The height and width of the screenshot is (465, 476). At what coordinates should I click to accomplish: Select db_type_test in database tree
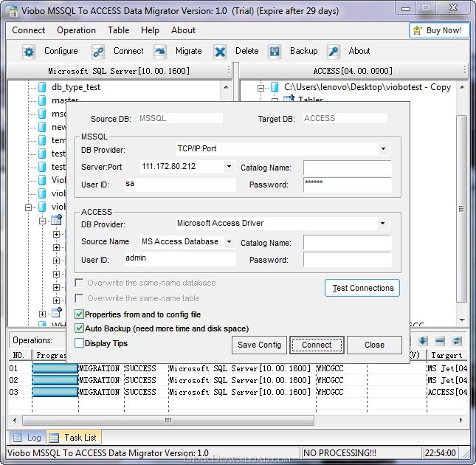click(x=76, y=87)
